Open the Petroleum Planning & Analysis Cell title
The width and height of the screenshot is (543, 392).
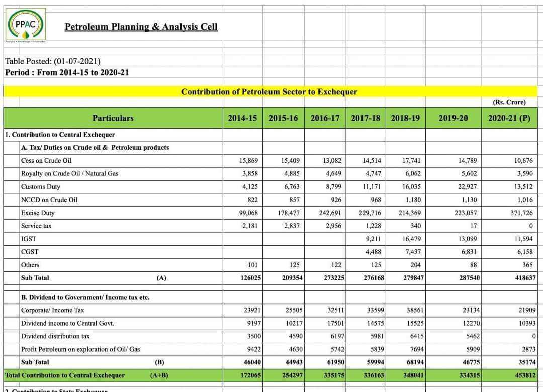coord(141,27)
